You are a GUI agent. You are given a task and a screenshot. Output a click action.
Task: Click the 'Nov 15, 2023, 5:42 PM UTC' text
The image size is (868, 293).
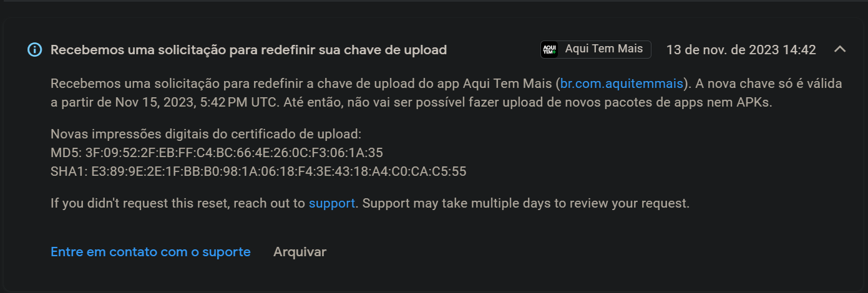point(193,103)
